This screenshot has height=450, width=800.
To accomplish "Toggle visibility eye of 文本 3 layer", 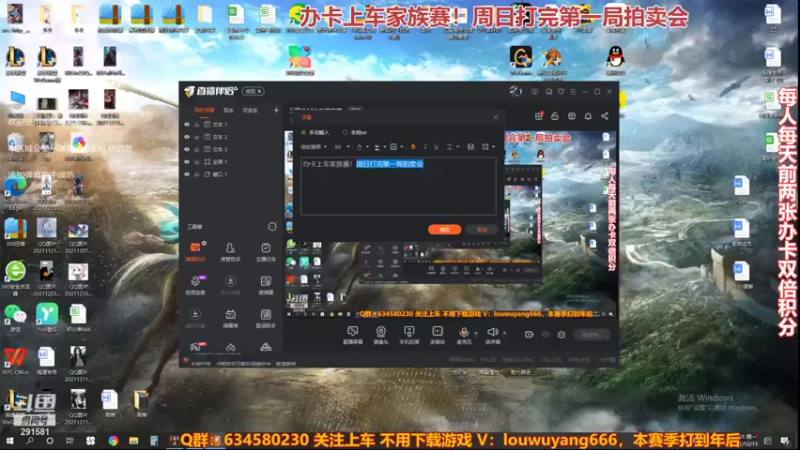I will pyautogui.click(x=187, y=149).
